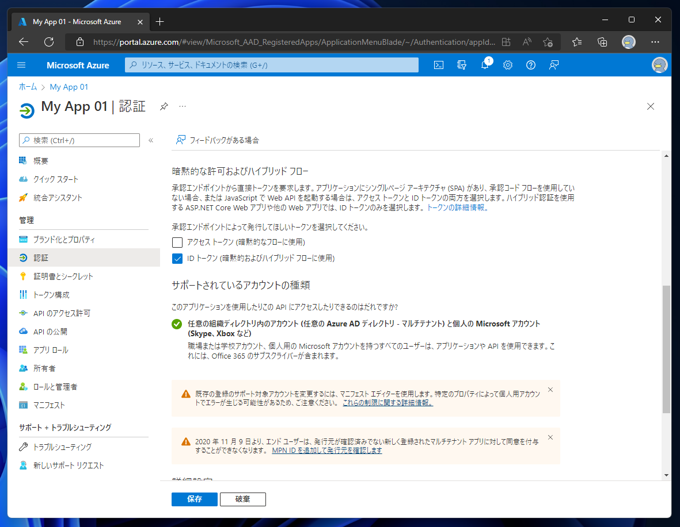View site information lock icon

[80, 42]
